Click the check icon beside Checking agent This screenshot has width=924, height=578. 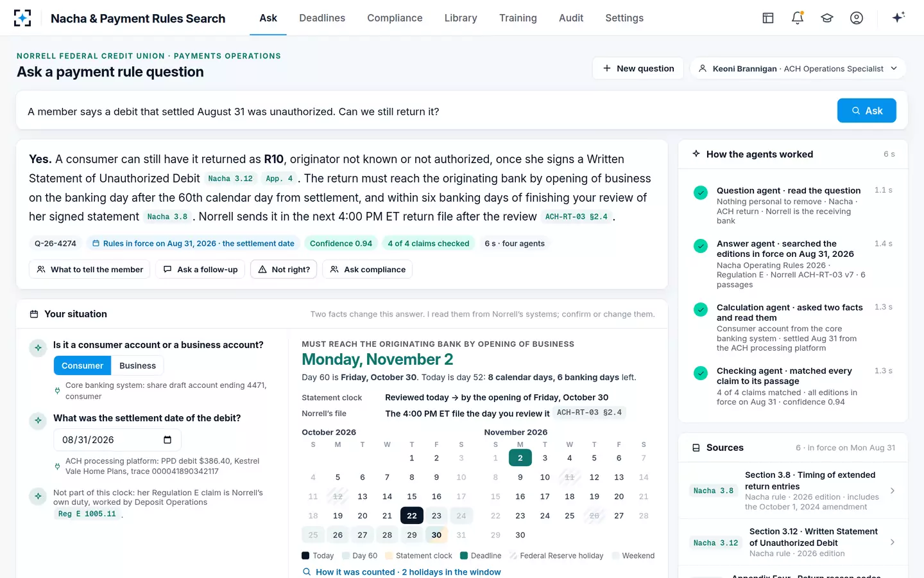(x=701, y=372)
